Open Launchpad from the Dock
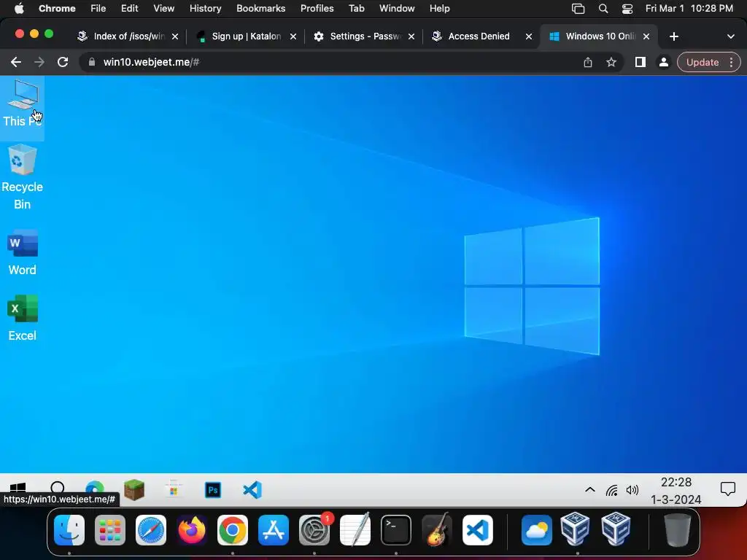This screenshot has height=560, width=747. point(110,530)
